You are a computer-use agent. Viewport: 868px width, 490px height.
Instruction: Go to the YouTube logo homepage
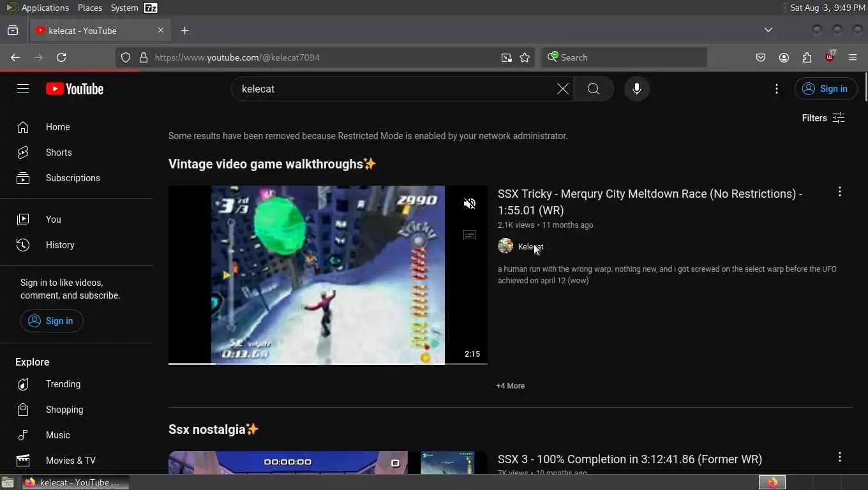(x=75, y=89)
